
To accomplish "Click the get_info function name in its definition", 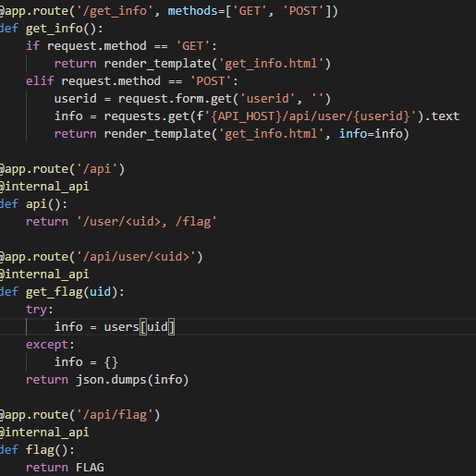I will 55,29.
